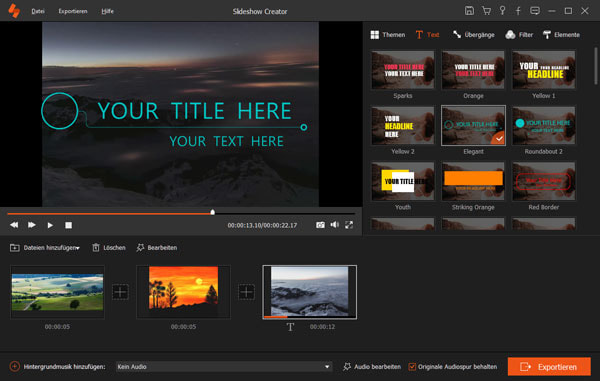Screen dimensions: 600x381
Task: Click YOUR TITLE HERE text in preview
Action: tap(194, 111)
